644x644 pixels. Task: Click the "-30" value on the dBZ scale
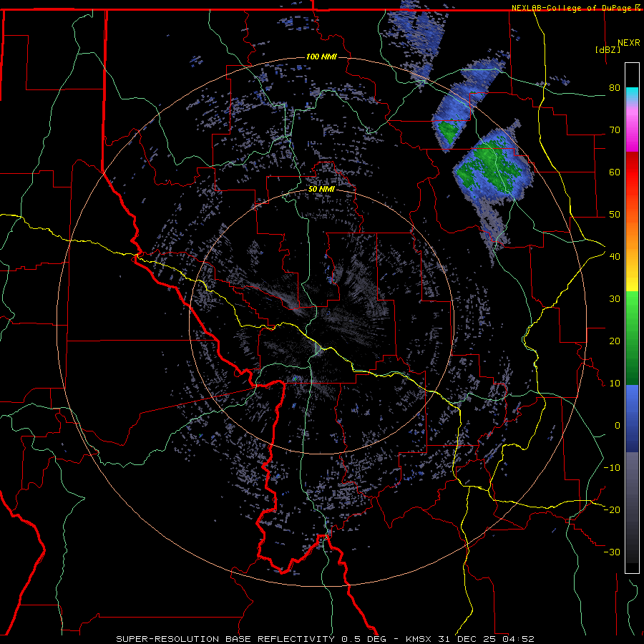pos(612,552)
